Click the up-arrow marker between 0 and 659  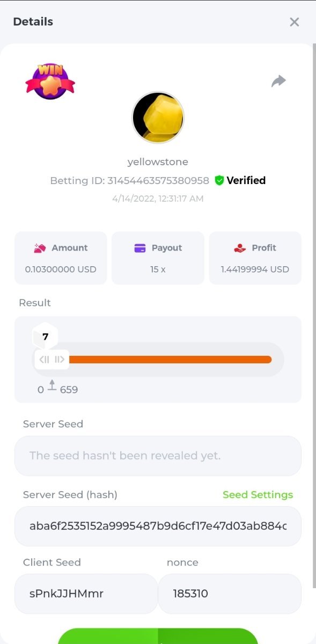52,385
